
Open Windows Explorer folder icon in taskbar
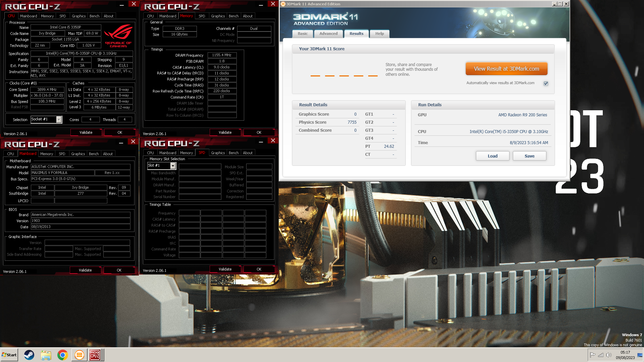tap(46, 355)
